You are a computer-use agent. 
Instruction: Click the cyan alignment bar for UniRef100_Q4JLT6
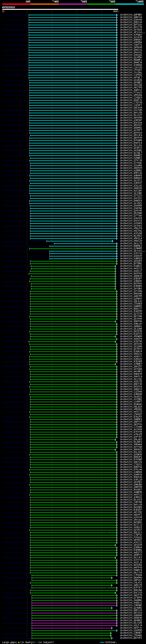coord(86,244)
